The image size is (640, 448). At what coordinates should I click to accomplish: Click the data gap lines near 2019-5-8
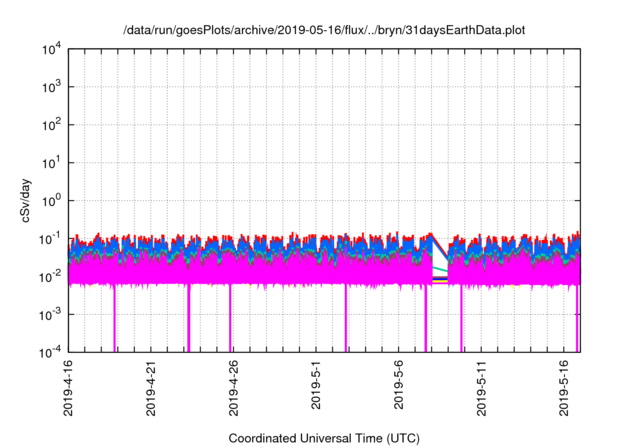pos(440,259)
